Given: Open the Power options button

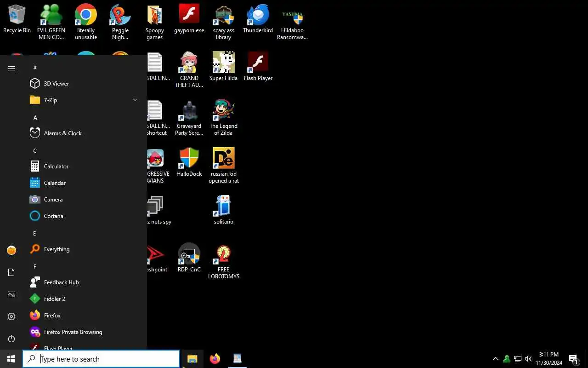Looking at the screenshot, I should coord(11,339).
